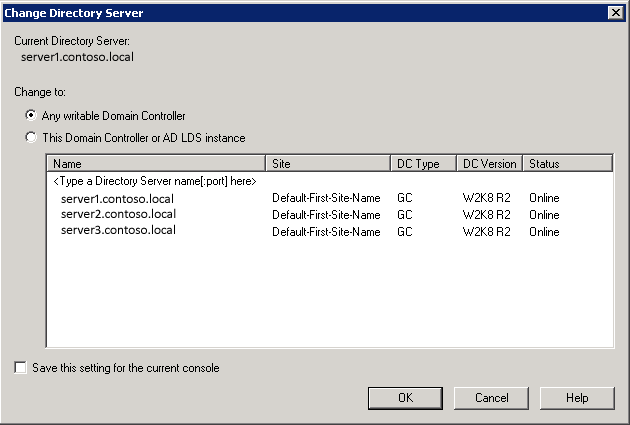630x425 pixels.
Task: Sort list by Name column header
Action: [156, 163]
